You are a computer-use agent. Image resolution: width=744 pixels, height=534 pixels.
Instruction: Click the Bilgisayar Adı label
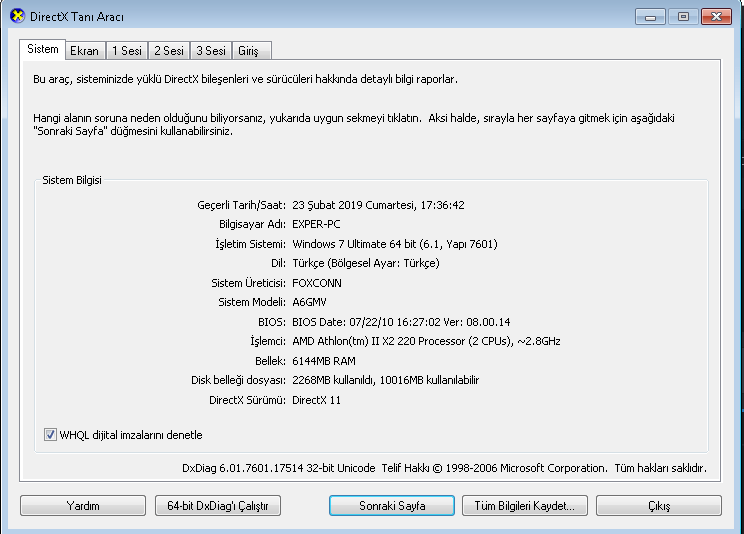[252, 224]
